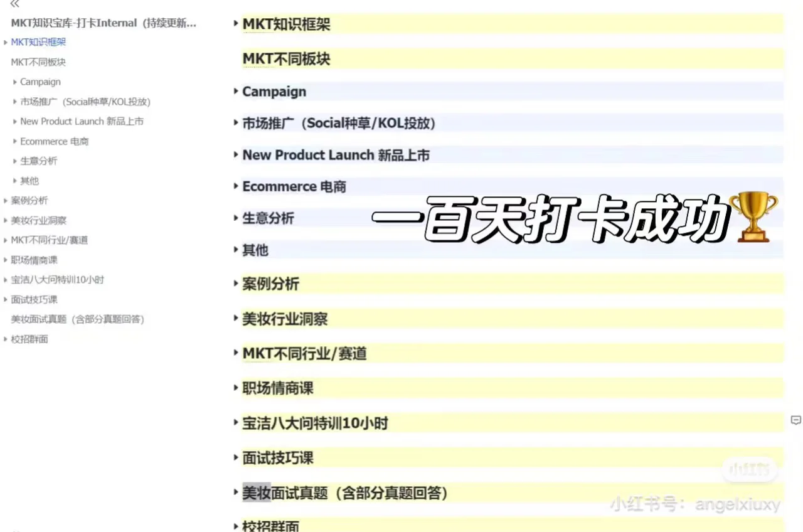This screenshot has height=532, width=803.
Task: Click Ecommerce 电商 heading in document
Action: pyautogui.click(x=294, y=186)
